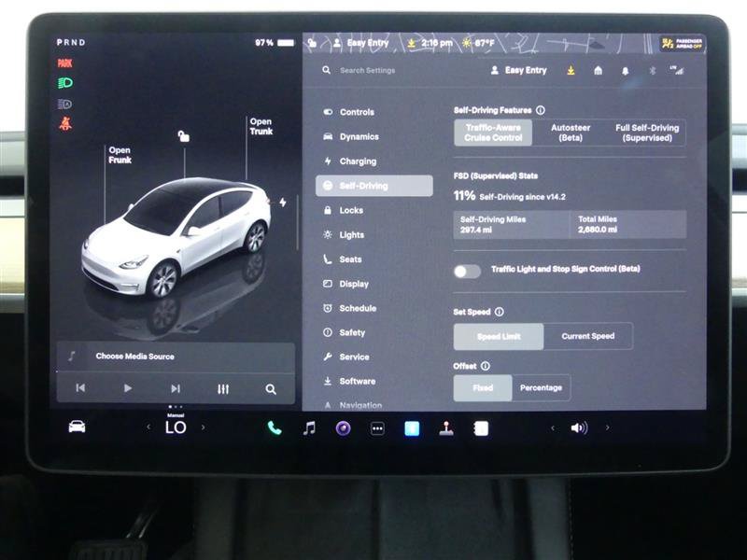Toggle Traffic Light and Stop Sign Control
The width and height of the screenshot is (747, 560).
(467, 272)
